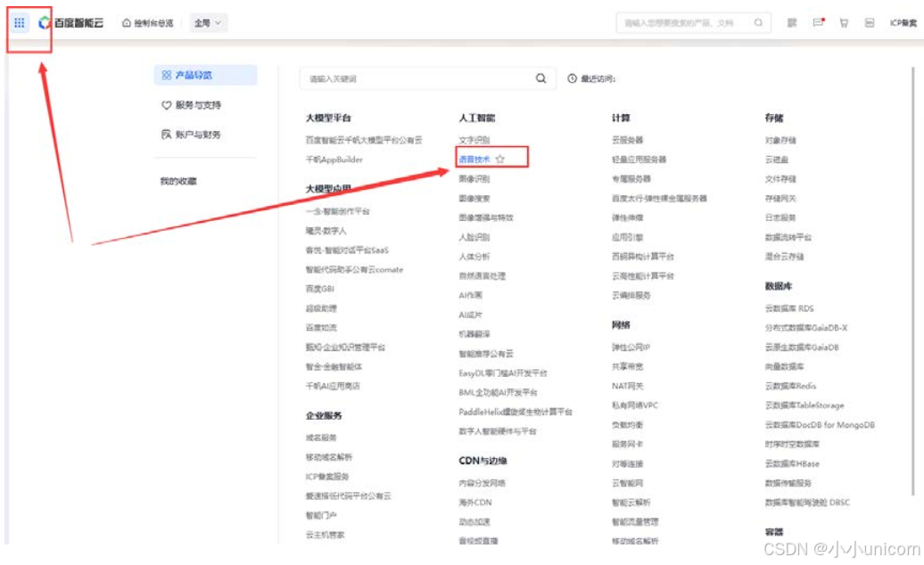Click the header search magnifier icon
The image size is (924, 565).
[758, 23]
